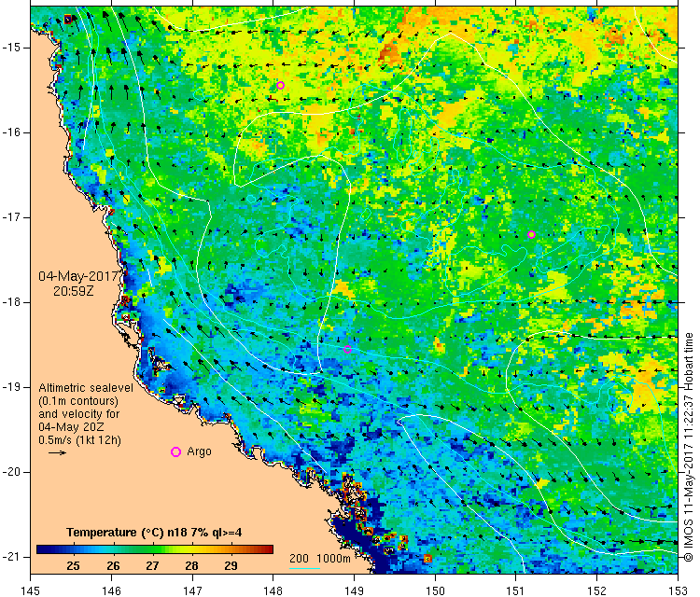The width and height of the screenshot is (700, 597).
Task: Click the '04-May-2017' date label
Action: [78, 276]
